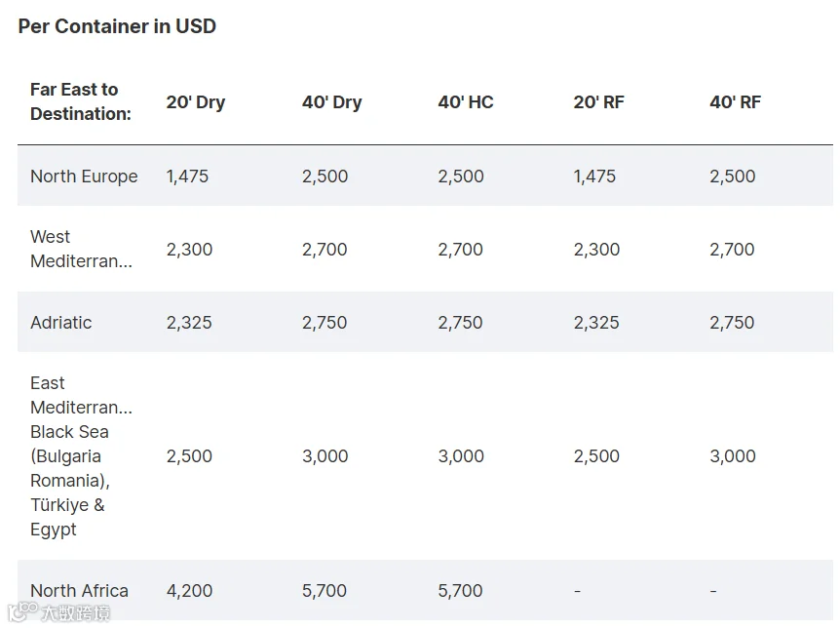Select the North Africa row label
The width and height of the screenshot is (840, 629).
tap(79, 591)
